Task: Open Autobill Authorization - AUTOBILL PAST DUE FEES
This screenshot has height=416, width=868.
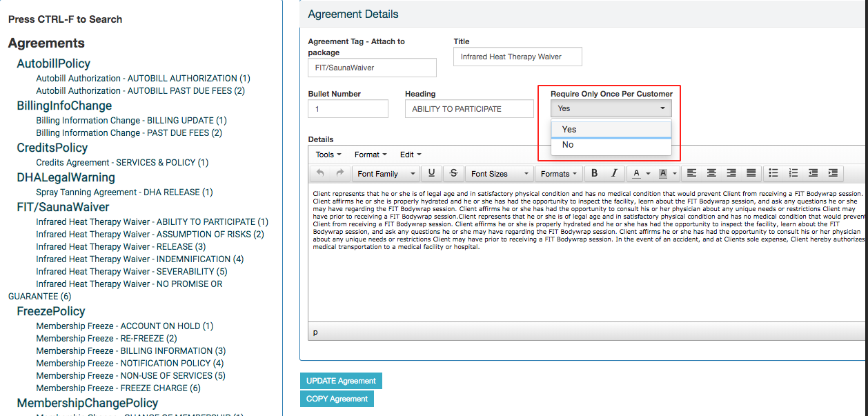Action: click(x=140, y=91)
